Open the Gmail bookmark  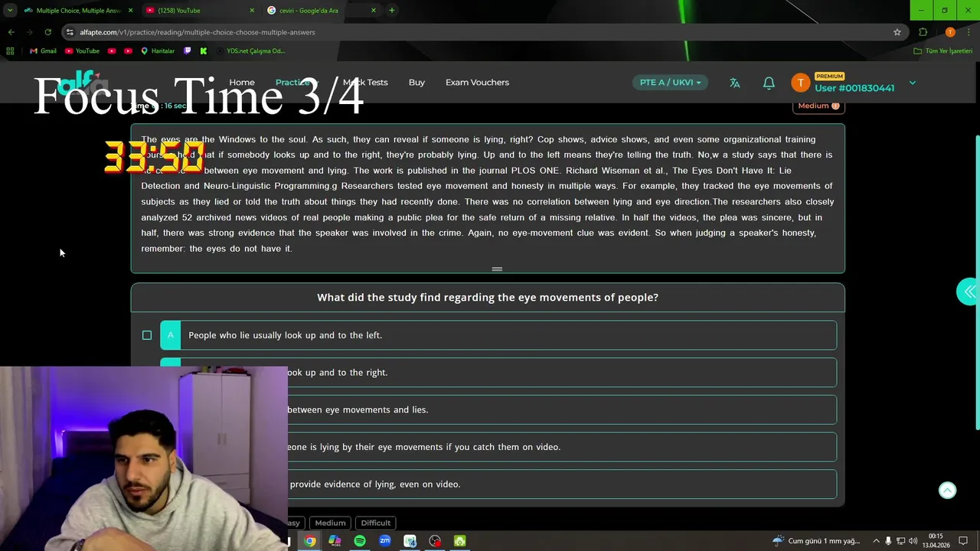(x=43, y=51)
